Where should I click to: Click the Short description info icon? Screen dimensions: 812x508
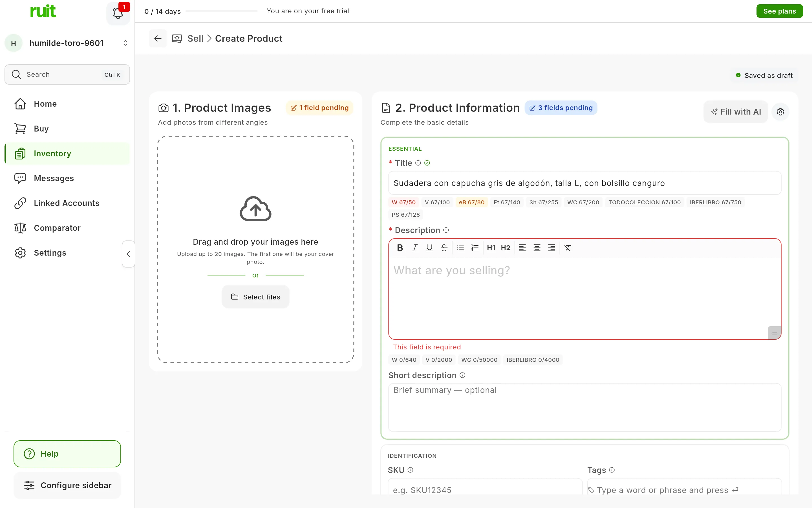click(x=462, y=375)
